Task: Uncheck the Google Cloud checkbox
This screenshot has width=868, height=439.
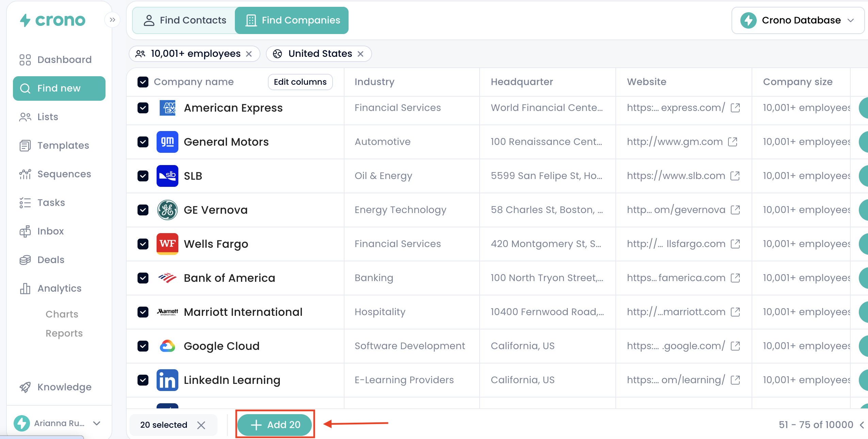Action: point(143,346)
